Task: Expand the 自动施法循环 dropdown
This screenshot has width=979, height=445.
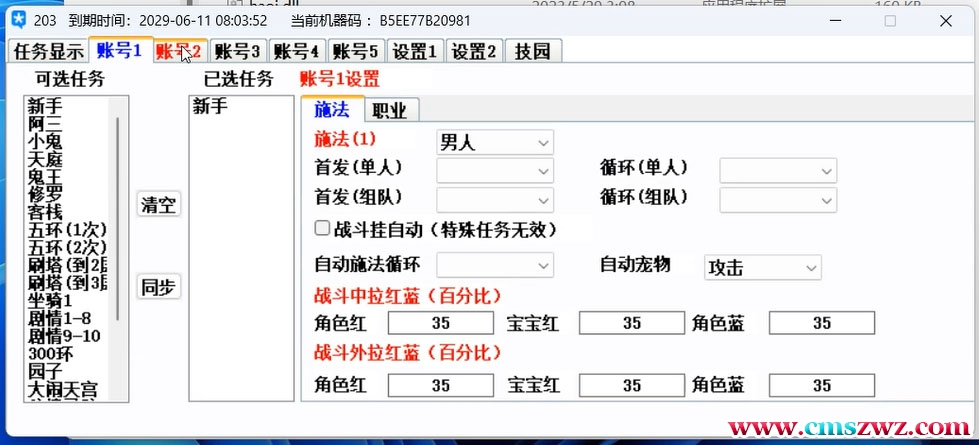Action: pyautogui.click(x=495, y=266)
